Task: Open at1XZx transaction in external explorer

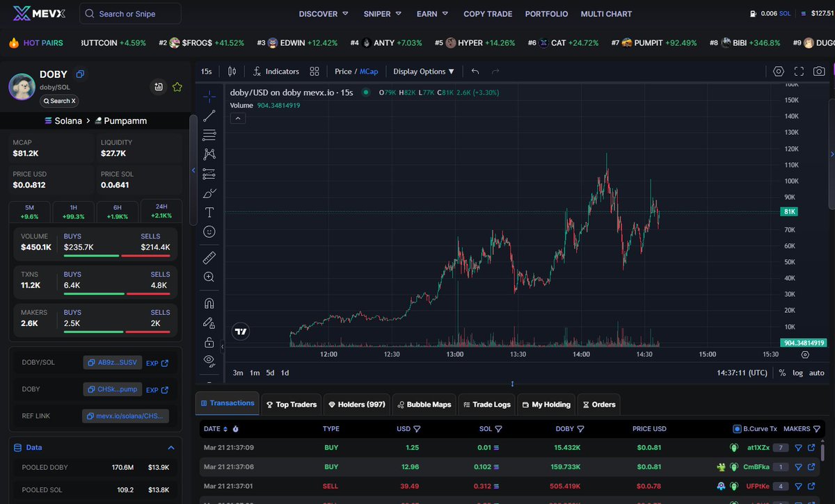Action: click(x=811, y=448)
